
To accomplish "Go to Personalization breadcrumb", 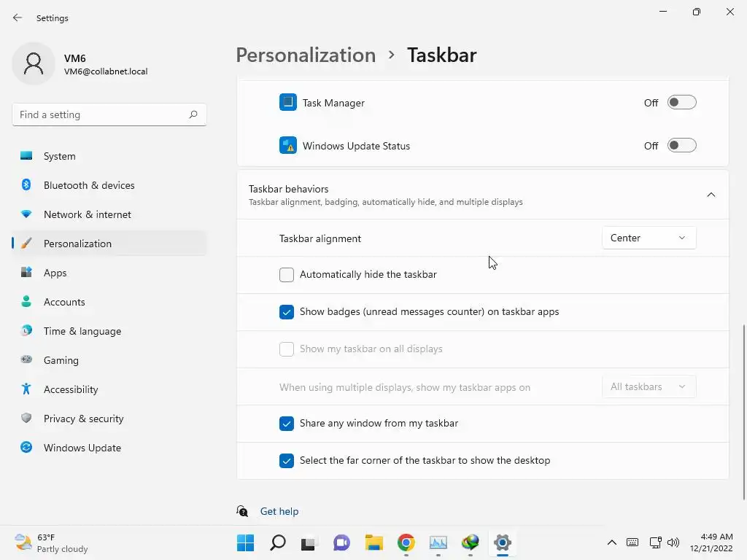I will [306, 55].
